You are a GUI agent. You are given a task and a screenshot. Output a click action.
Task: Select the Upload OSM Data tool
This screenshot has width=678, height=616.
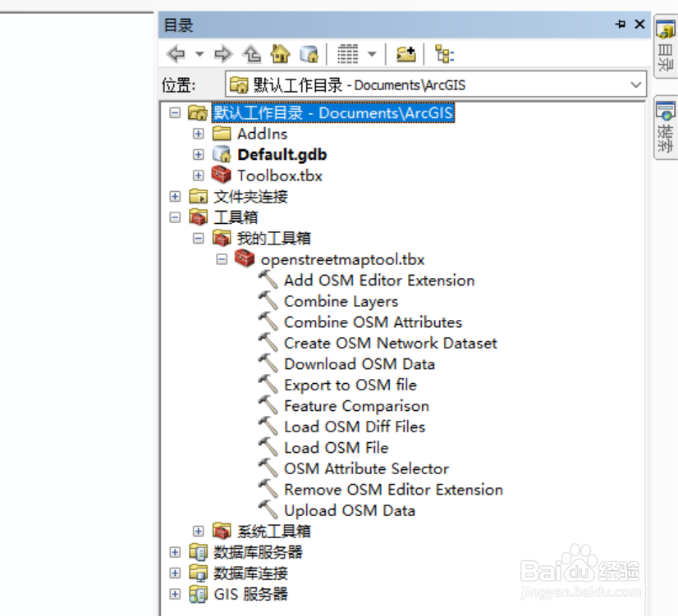coord(350,510)
